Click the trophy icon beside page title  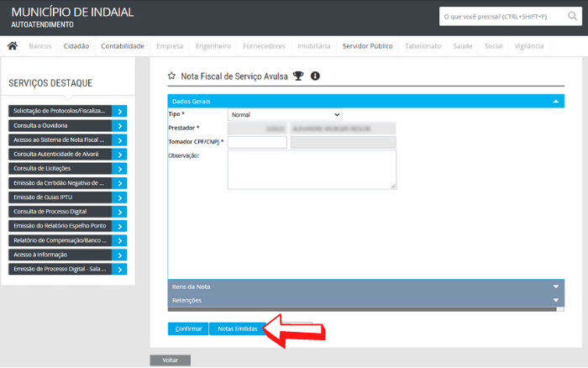[x=297, y=76]
